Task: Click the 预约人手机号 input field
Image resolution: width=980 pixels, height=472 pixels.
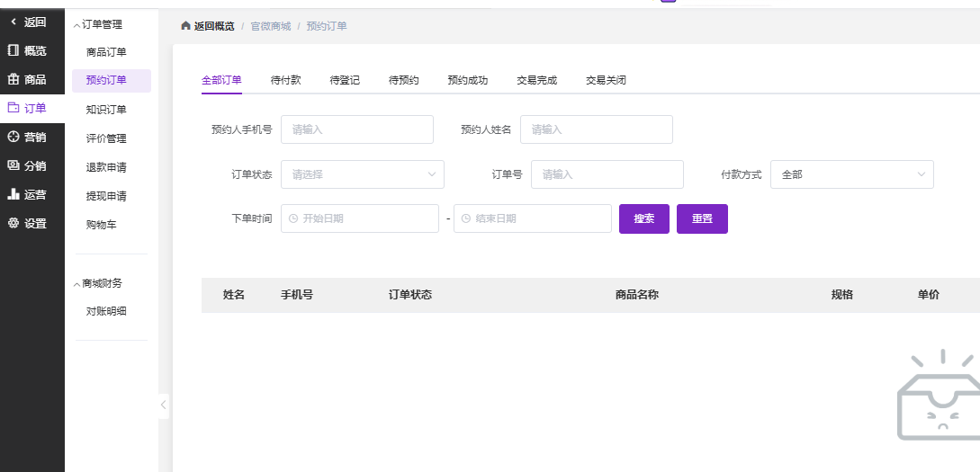Action: click(x=356, y=129)
